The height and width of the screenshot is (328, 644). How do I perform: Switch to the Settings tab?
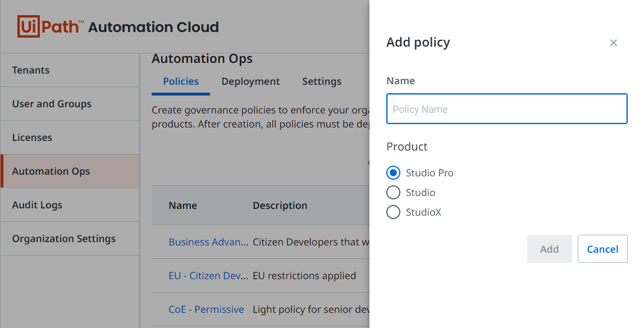tap(322, 81)
